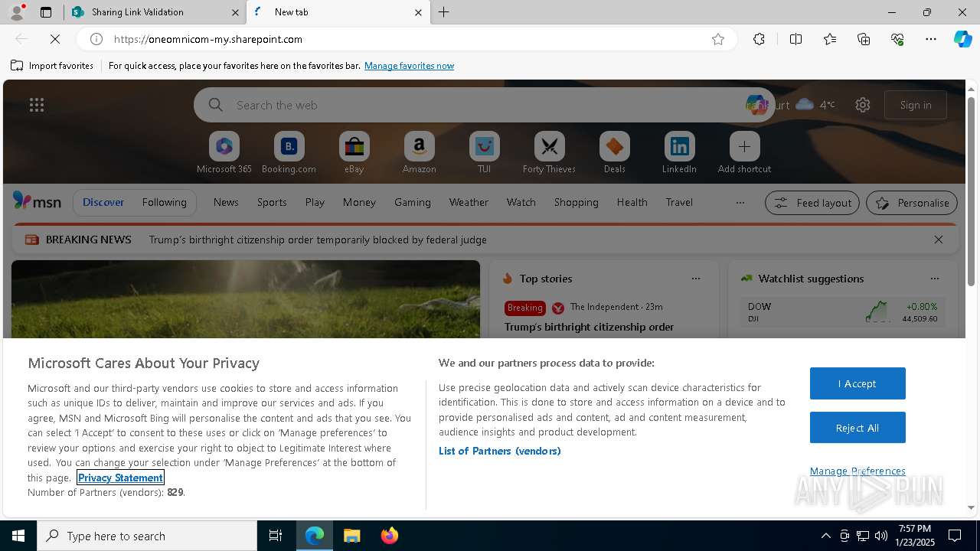Open the Privacy Statement link
The height and width of the screenshot is (551, 980).
click(120, 478)
